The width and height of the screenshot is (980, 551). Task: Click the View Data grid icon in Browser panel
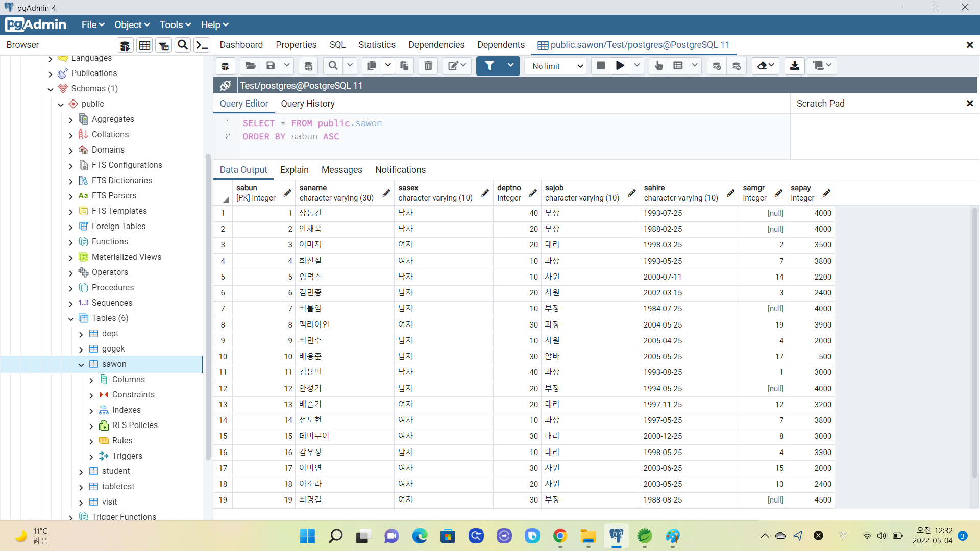(x=144, y=45)
